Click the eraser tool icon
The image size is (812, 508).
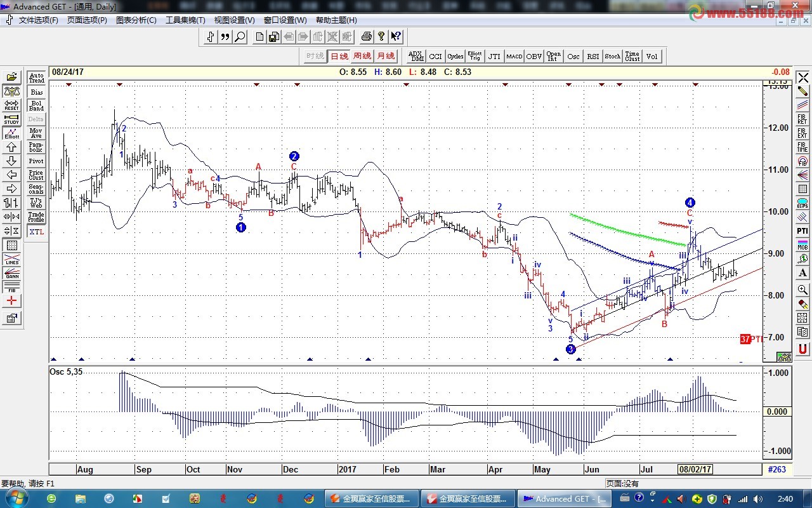(x=802, y=304)
